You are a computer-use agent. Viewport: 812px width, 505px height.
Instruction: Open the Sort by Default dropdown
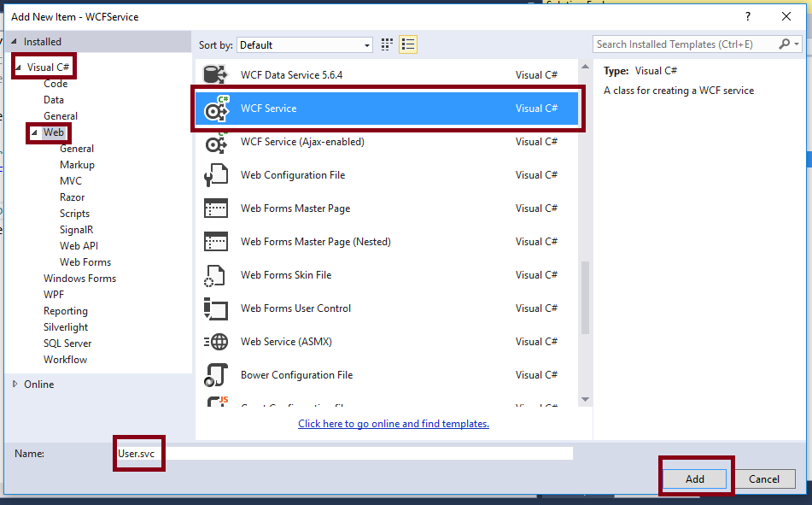305,45
